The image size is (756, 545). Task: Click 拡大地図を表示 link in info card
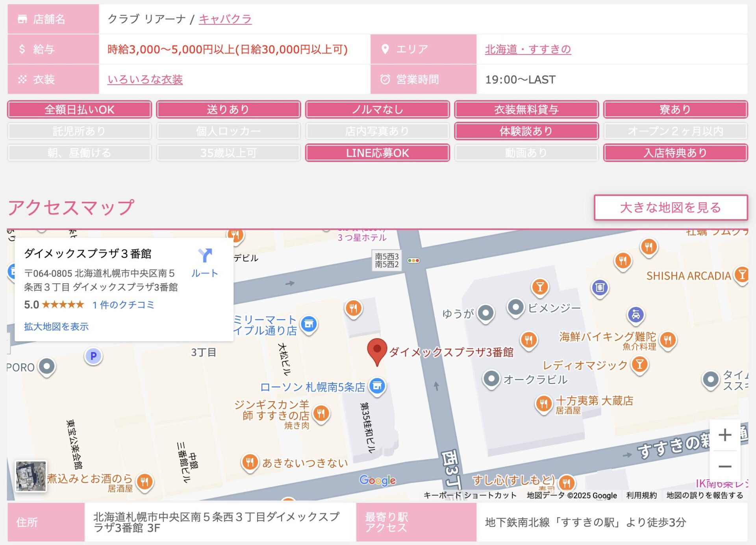pos(56,326)
